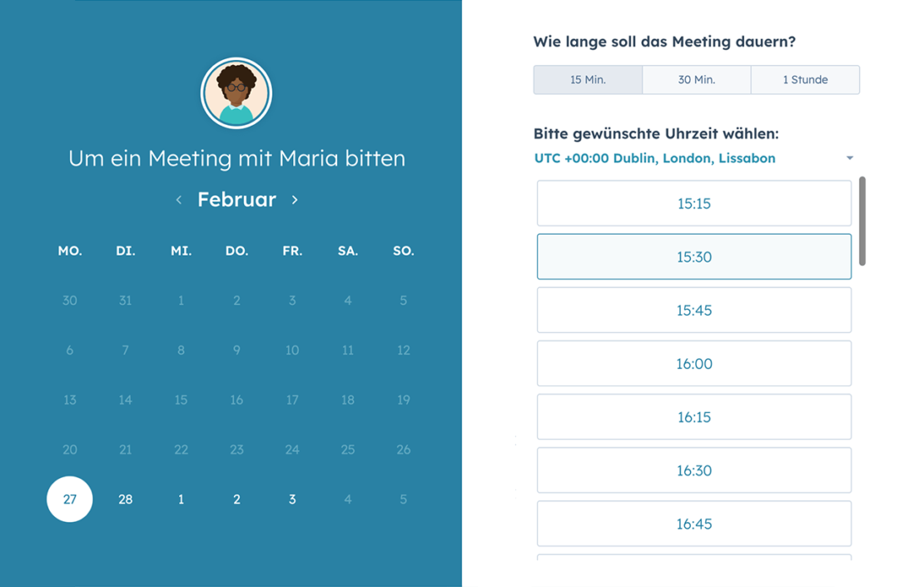Select the 30 Min. duration option
Screen dimensions: 924x587
coord(697,80)
